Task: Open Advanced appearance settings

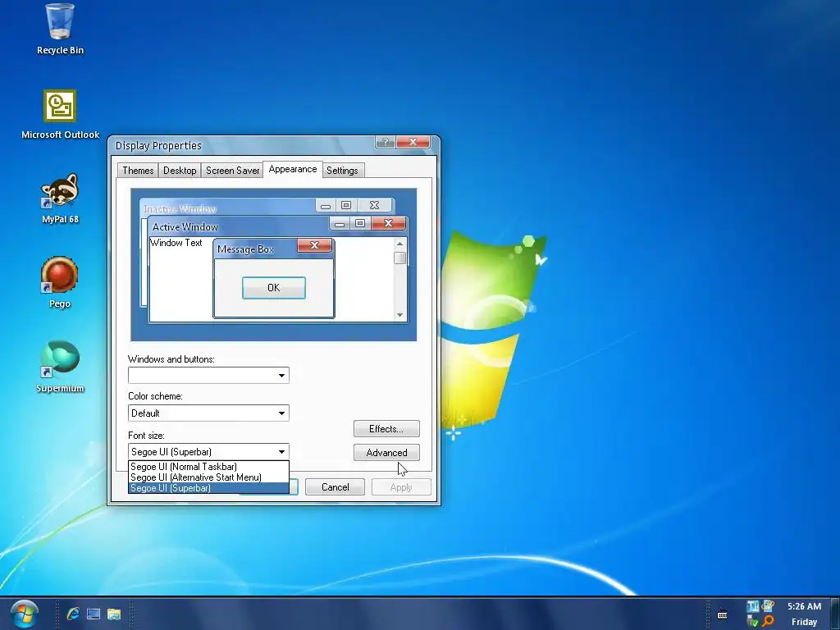Action: pos(386,453)
